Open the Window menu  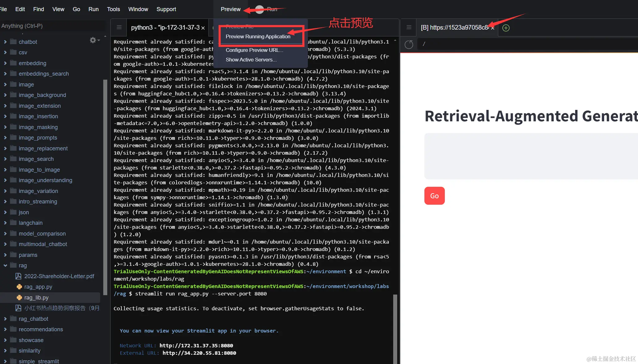[138, 9]
